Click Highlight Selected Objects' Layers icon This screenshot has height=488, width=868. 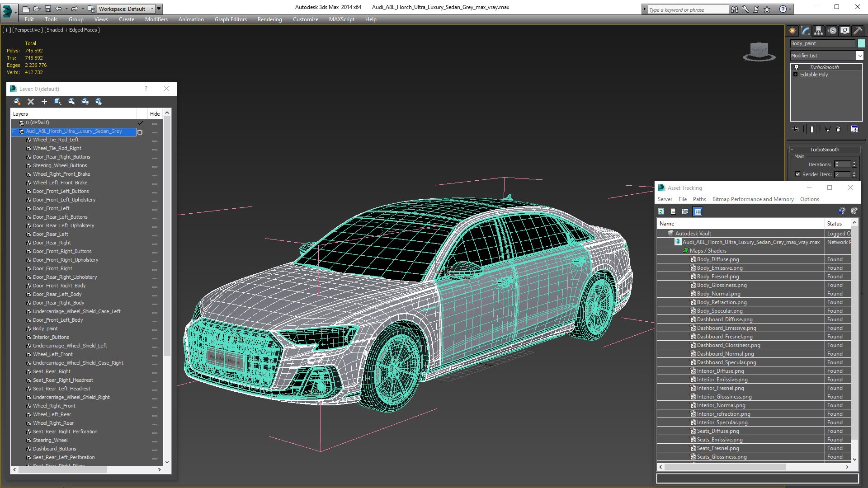pos(71,102)
